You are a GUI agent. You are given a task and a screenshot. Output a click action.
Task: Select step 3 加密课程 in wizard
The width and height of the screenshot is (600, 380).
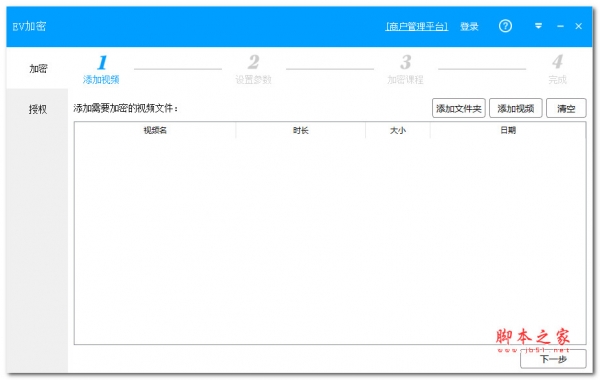[405, 69]
